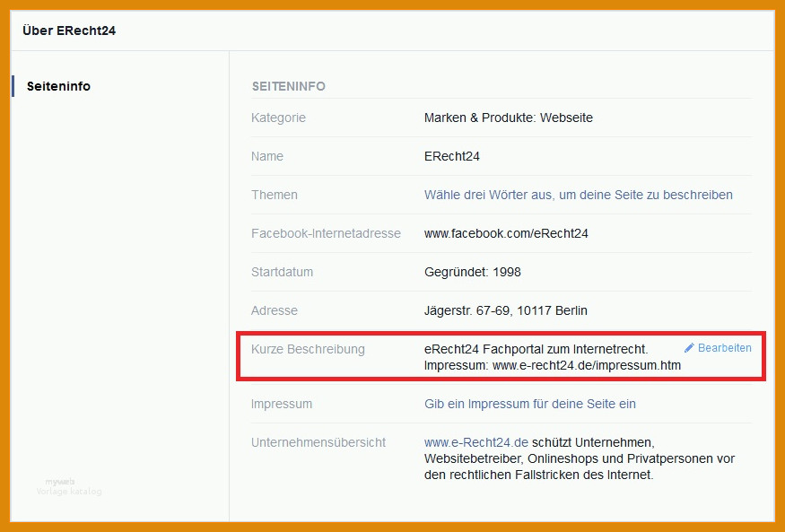Click the Bearbeiten link for Kurze Beschreibung
Image resolution: width=785 pixels, height=532 pixels.
tap(724, 348)
